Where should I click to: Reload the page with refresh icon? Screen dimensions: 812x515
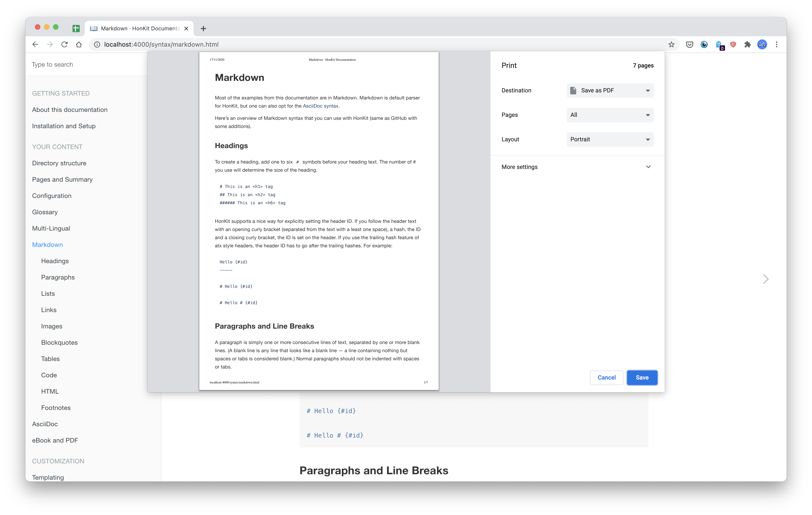[x=64, y=44]
